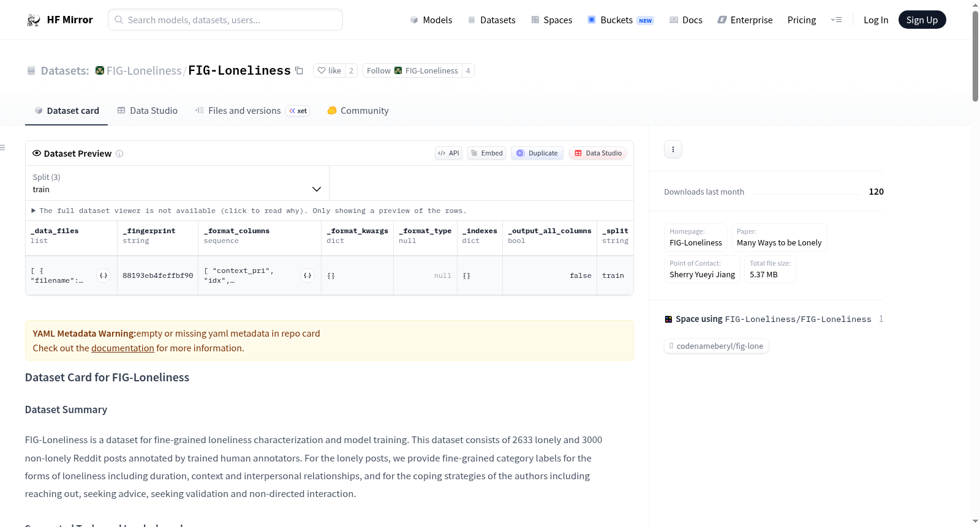Click the Embed button
This screenshot has height=527, width=980.
coord(487,153)
